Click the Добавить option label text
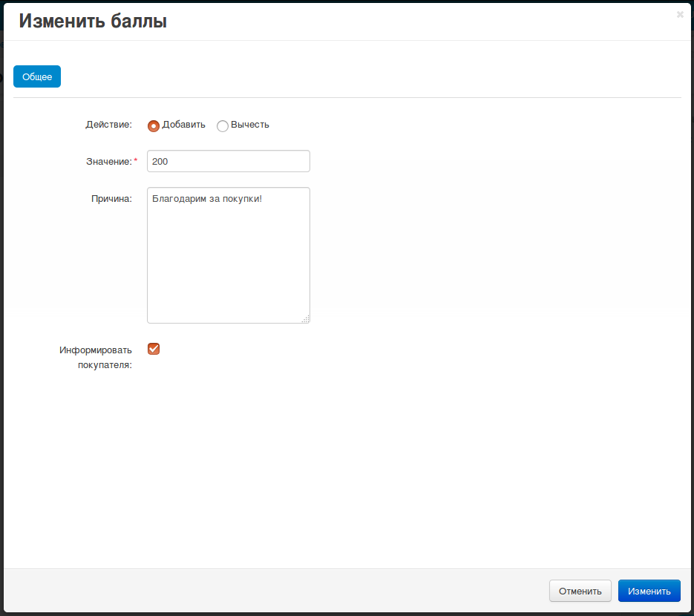The width and height of the screenshot is (694, 616). (x=183, y=125)
